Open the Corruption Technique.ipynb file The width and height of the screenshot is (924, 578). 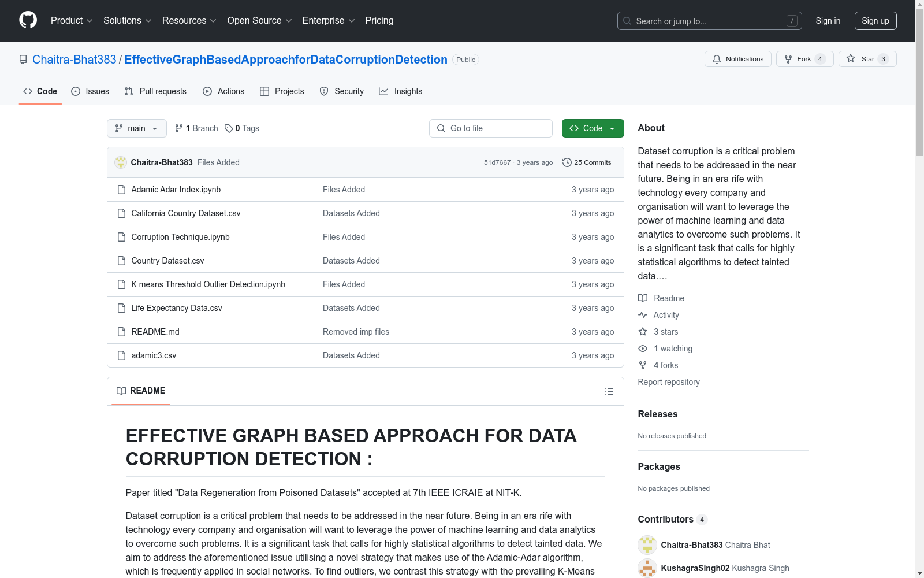click(x=181, y=237)
